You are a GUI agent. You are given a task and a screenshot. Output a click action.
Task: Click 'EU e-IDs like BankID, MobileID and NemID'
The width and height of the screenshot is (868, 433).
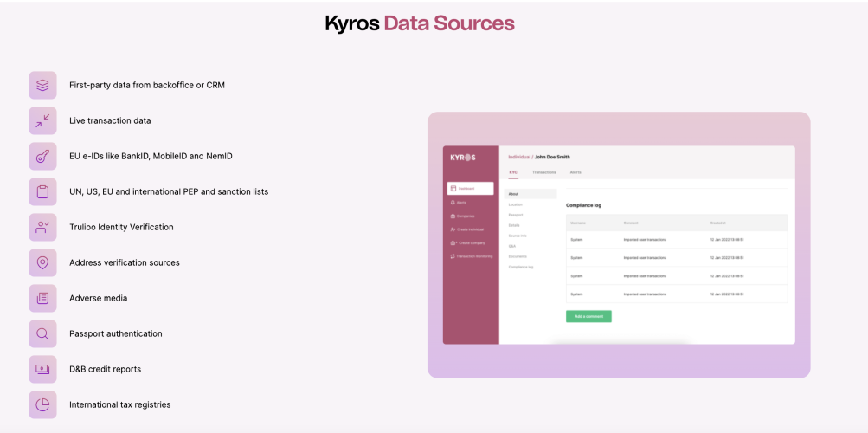(x=151, y=156)
